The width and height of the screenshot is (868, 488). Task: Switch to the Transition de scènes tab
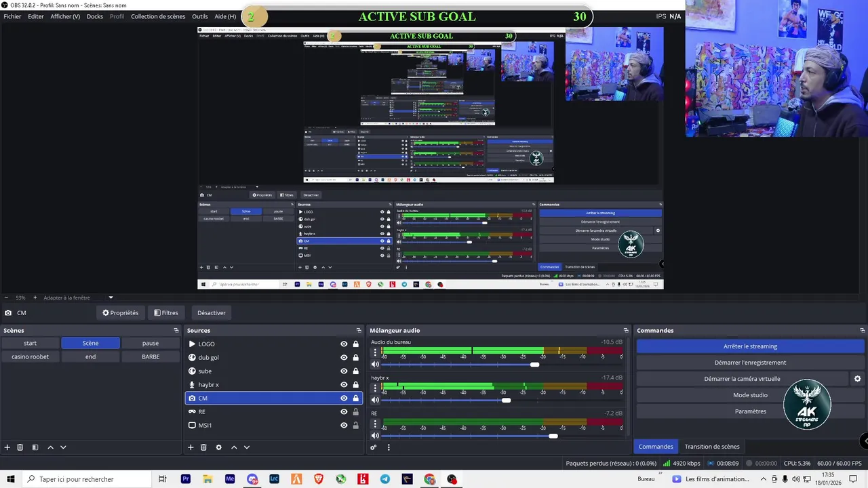712,447
